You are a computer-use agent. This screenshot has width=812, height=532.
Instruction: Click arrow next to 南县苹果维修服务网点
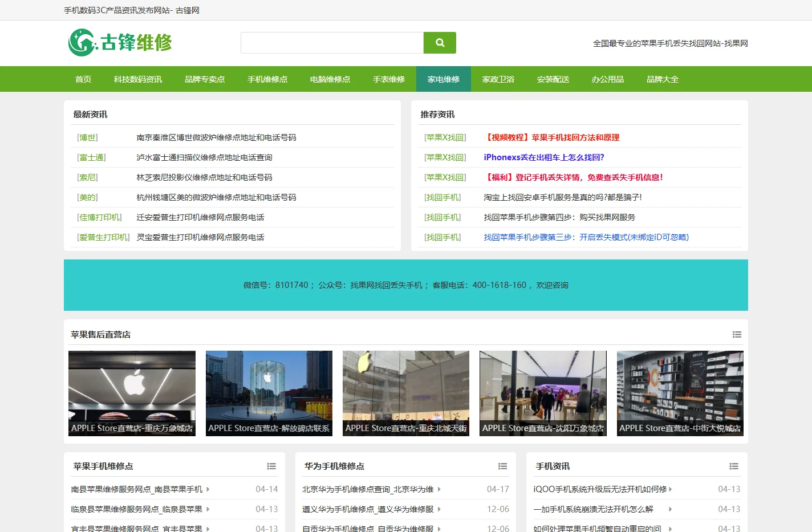point(208,489)
